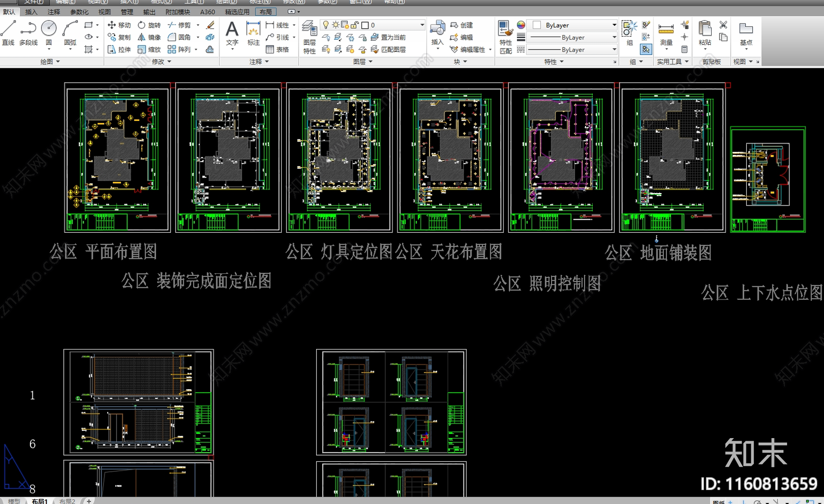Toggle the group selection on/off button
The width and height of the screenshot is (824, 504).
(x=646, y=49)
